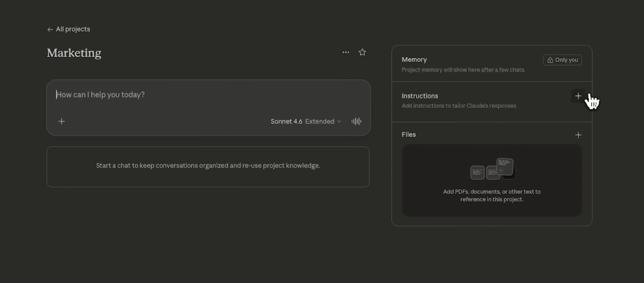The height and width of the screenshot is (283, 644).
Task: Click 'Add PDFs, documents, or other text' caption
Action: pos(492,195)
